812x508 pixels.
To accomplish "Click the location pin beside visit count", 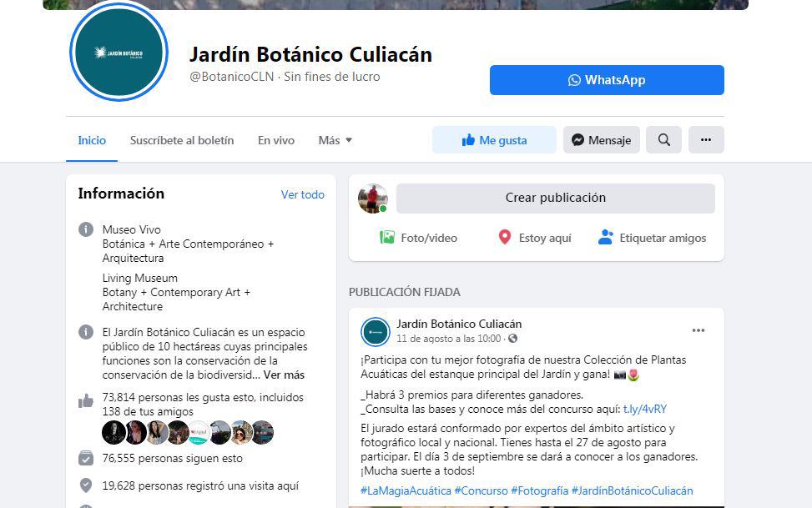I will coord(84,485).
